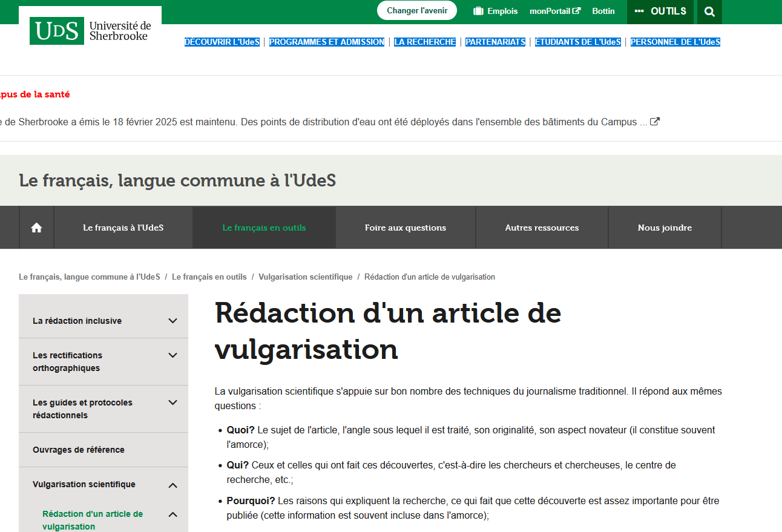Open PROGRAMMES ET ADMISSION menu
Image resolution: width=782 pixels, height=532 pixels.
[327, 42]
